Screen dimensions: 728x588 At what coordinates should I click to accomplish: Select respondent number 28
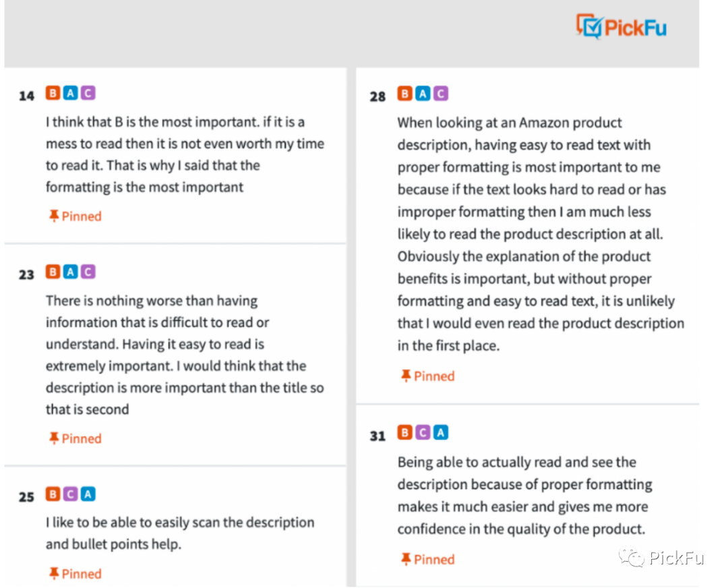click(377, 96)
